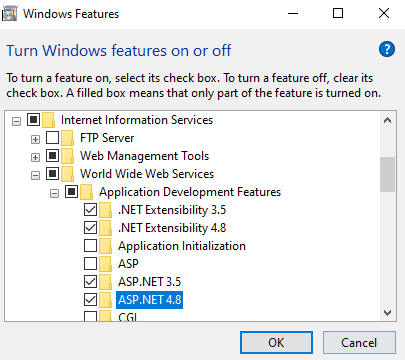Collapse the World Wide Web Services node

coord(35,175)
